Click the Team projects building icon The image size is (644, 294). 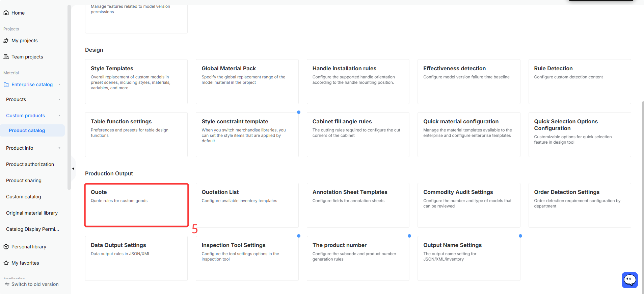tap(6, 57)
